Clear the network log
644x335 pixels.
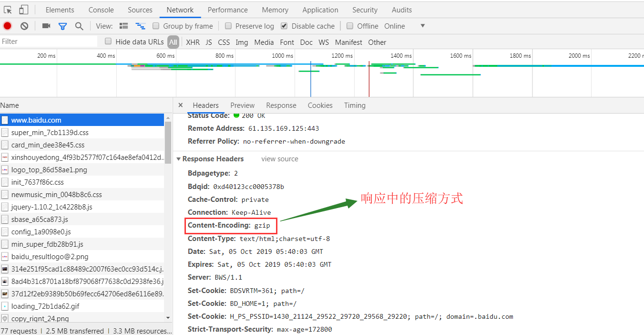pyautogui.click(x=24, y=26)
